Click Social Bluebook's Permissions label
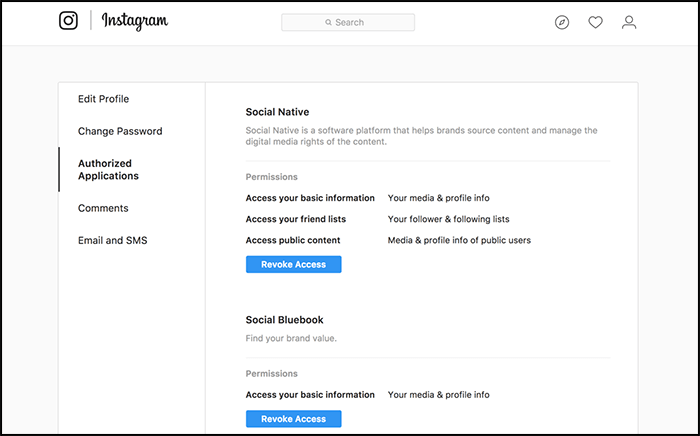The height and width of the screenshot is (436, 700). click(x=271, y=374)
